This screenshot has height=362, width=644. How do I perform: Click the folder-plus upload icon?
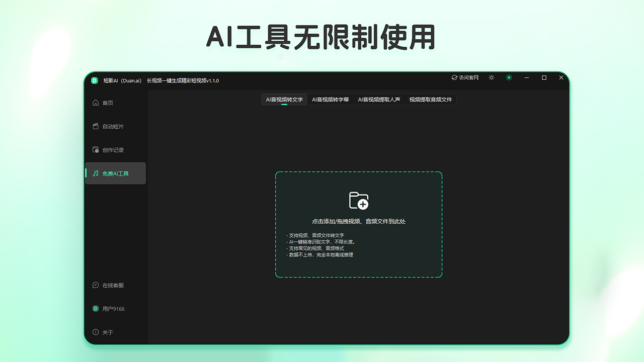click(359, 200)
